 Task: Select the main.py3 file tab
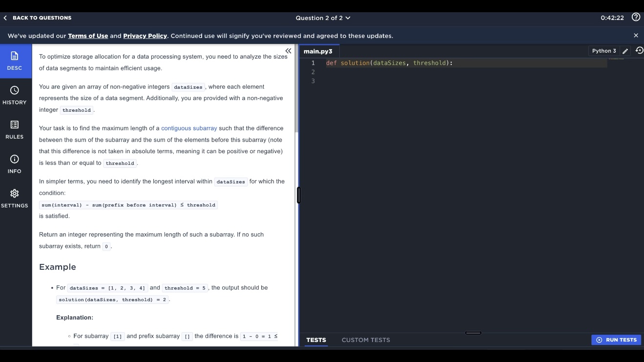318,51
